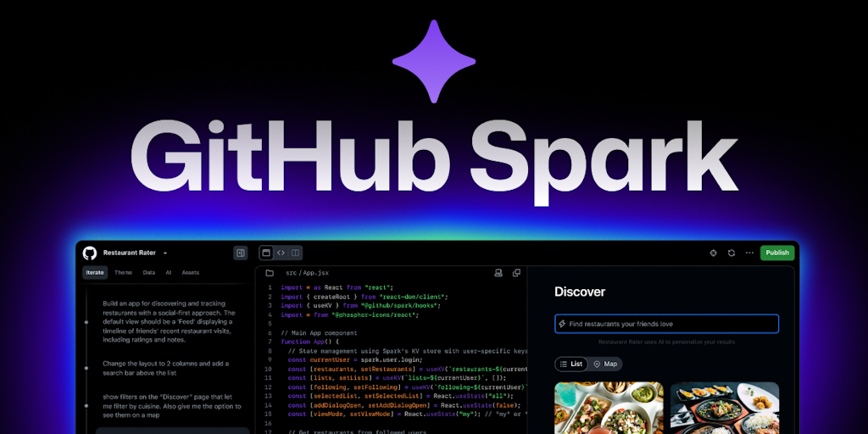Click the lightning bolt icon in search field
This screenshot has height=434, width=868.
tap(563, 324)
